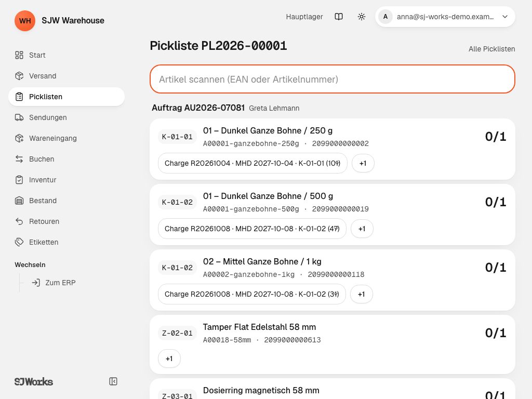Go to the Versand section
Screen dimensions: 532x399
66,76
